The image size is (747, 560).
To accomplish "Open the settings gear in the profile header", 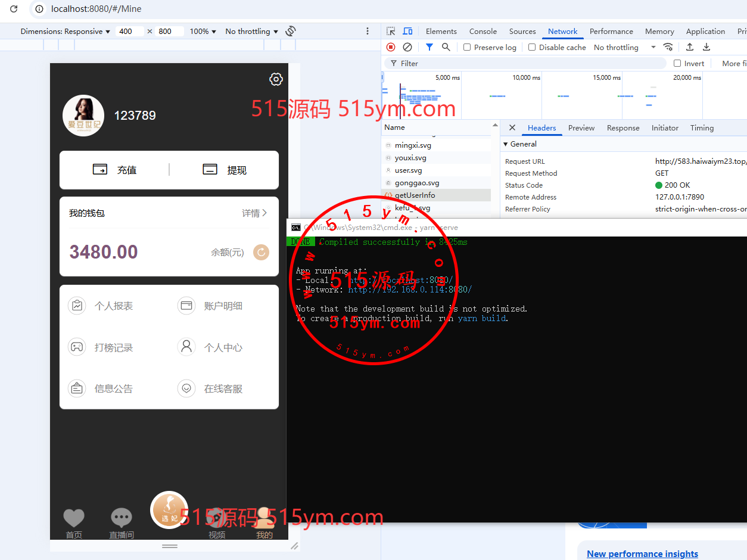I will tap(276, 79).
